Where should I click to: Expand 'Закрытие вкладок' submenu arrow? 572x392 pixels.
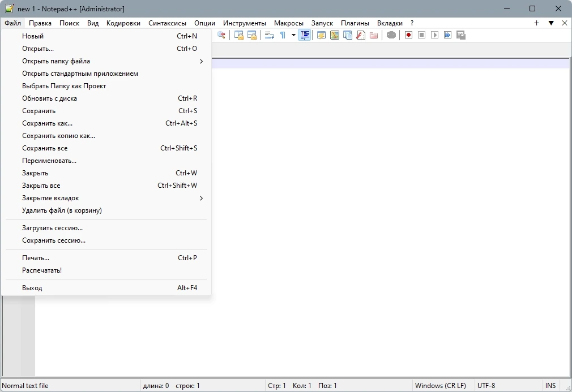pyautogui.click(x=201, y=198)
